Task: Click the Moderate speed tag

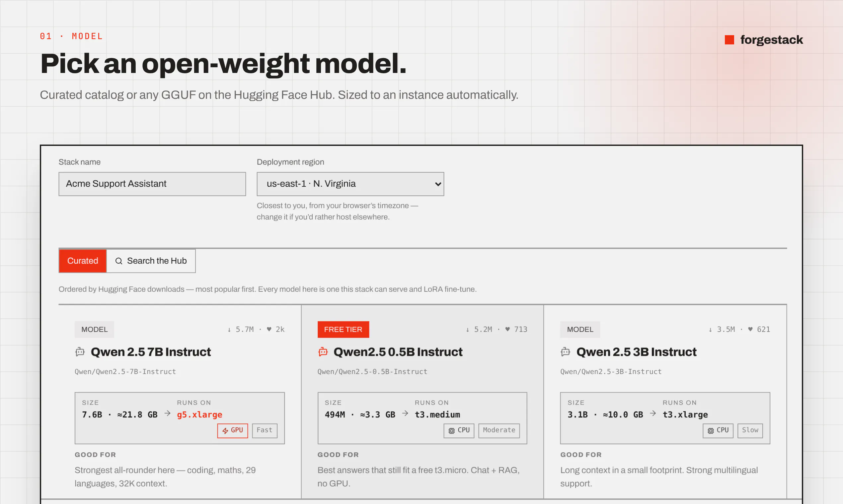Action: point(499,430)
